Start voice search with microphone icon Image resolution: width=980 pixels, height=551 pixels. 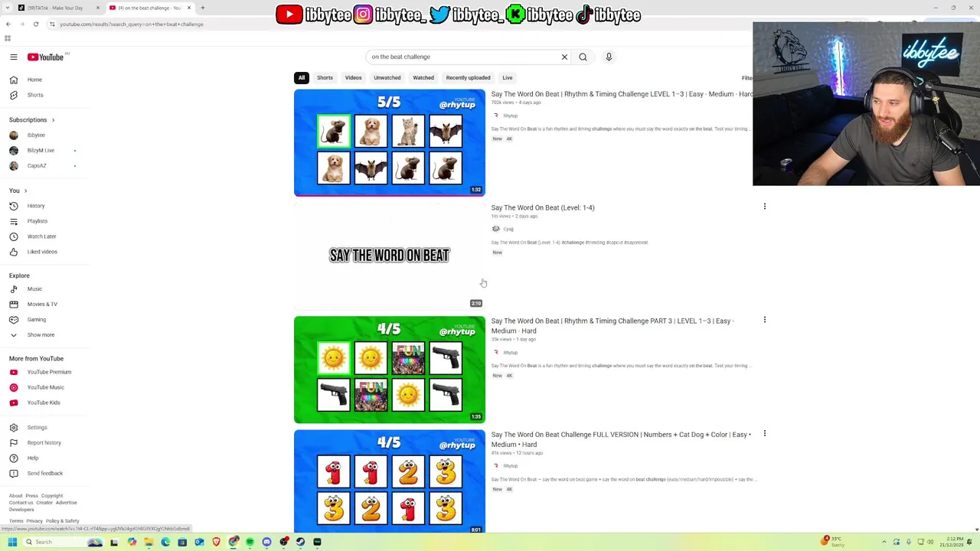point(609,57)
